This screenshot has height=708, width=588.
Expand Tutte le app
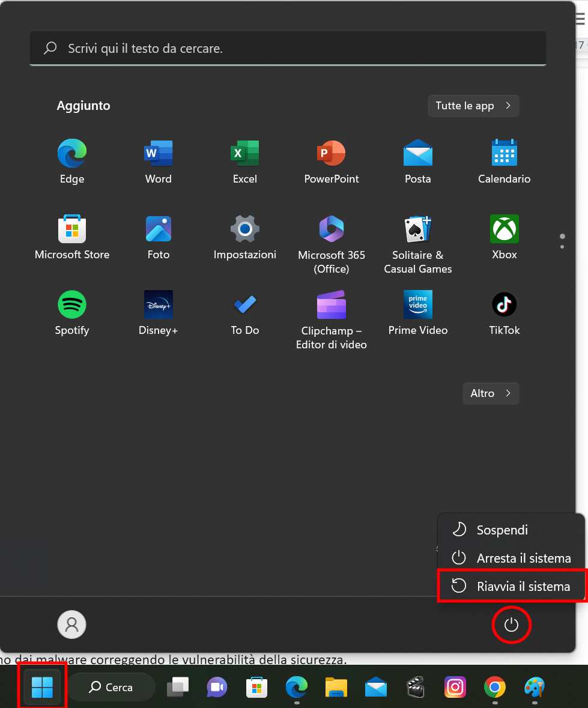point(473,106)
